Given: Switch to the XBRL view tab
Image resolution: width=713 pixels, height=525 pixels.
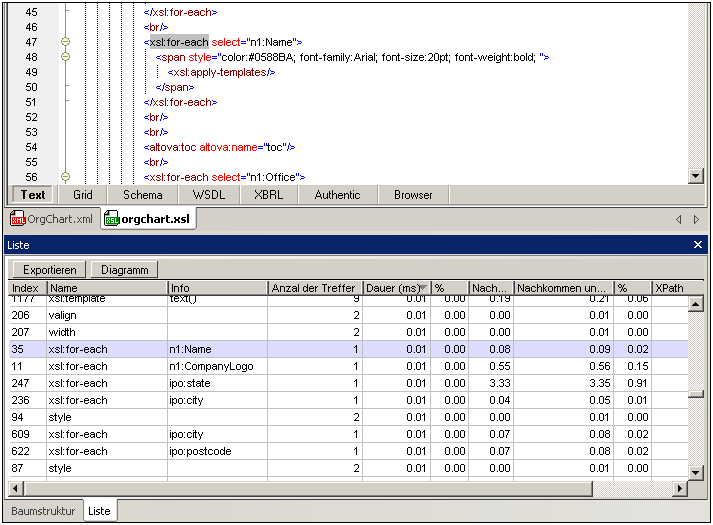Looking at the screenshot, I should (x=268, y=195).
